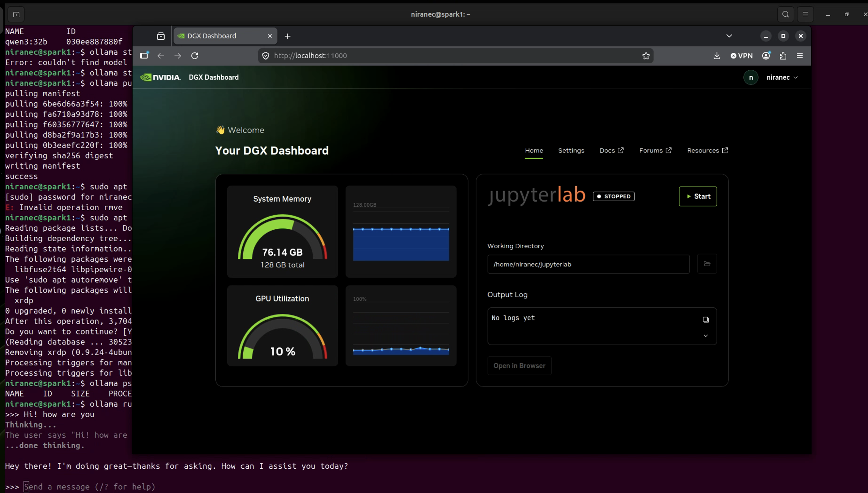Screen dimensions: 868x493
Task: Copy the output log contents
Action: point(706,319)
